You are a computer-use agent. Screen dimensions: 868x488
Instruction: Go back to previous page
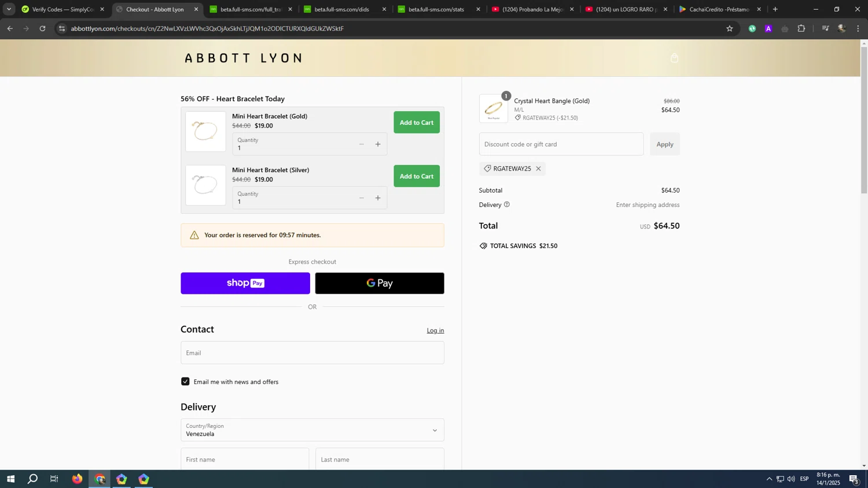click(x=10, y=28)
